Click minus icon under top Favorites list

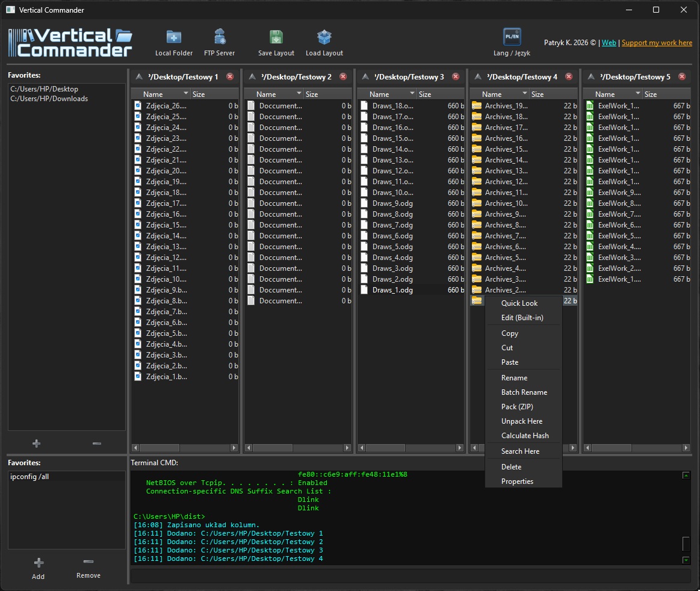pyautogui.click(x=97, y=444)
